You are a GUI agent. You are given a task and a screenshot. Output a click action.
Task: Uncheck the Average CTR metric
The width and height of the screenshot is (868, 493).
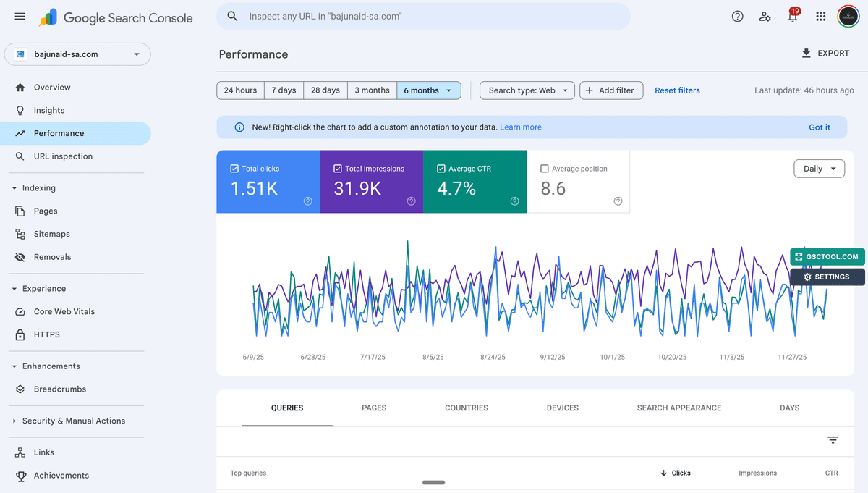[x=441, y=168]
